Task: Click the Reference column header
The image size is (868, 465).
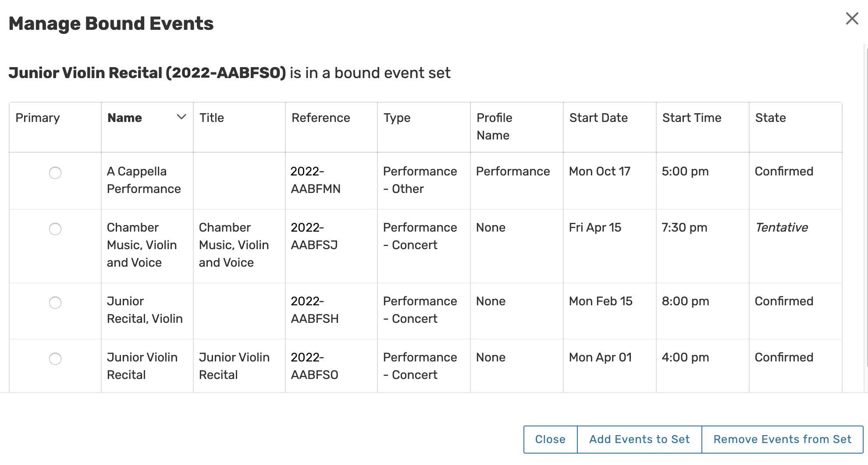Action: pyautogui.click(x=321, y=118)
